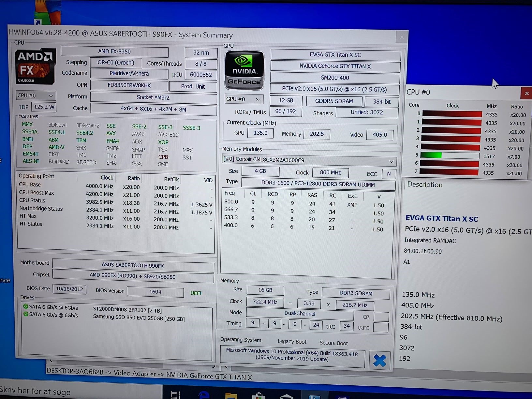Click the Socket AM3r2 platform field

(153, 97)
